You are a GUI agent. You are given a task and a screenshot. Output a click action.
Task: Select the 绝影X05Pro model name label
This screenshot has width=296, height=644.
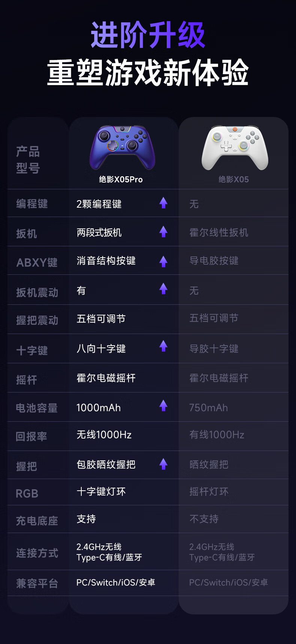point(121,180)
